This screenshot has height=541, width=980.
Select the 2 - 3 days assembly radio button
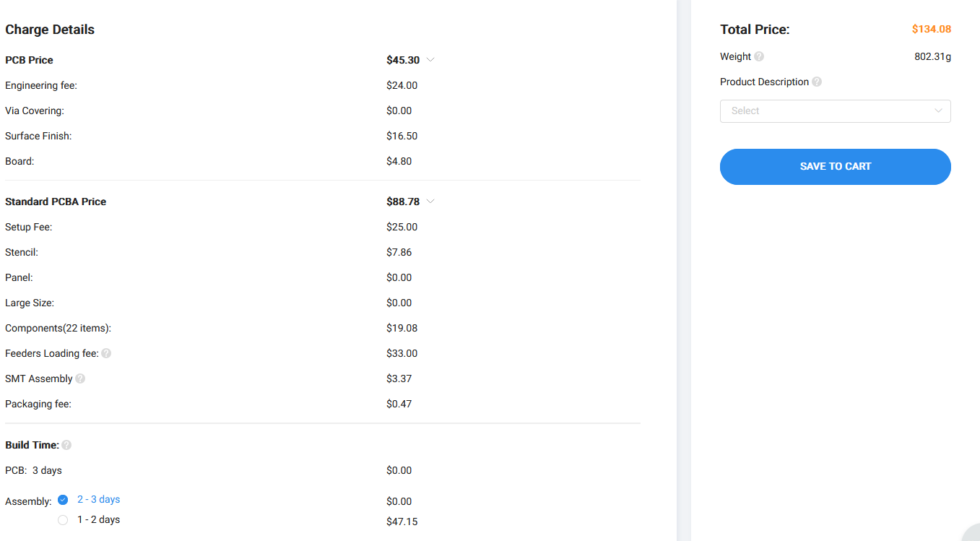63,500
